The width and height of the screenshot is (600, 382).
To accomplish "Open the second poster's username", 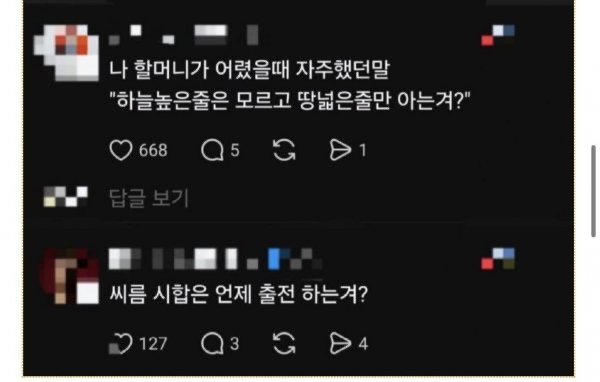I will coord(215,259).
